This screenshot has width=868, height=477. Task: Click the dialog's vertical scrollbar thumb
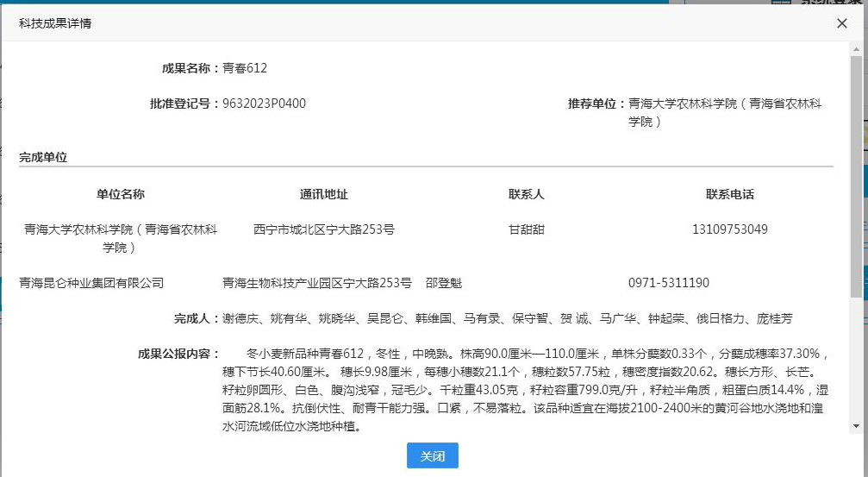pyautogui.click(x=855, y=173)
